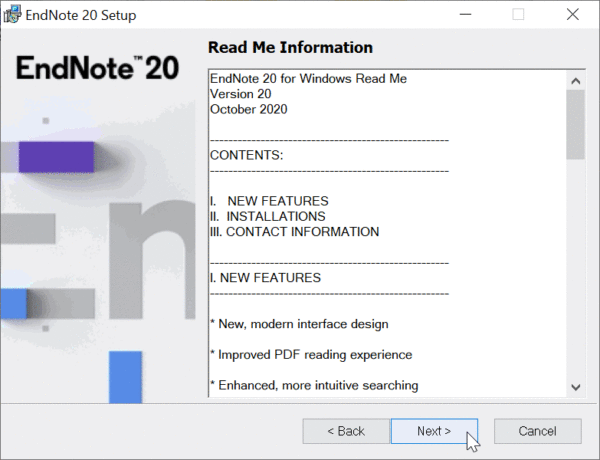Viewport: 600px width, 460px height.
Task: Go back with the < Back button
Action: 346,431
